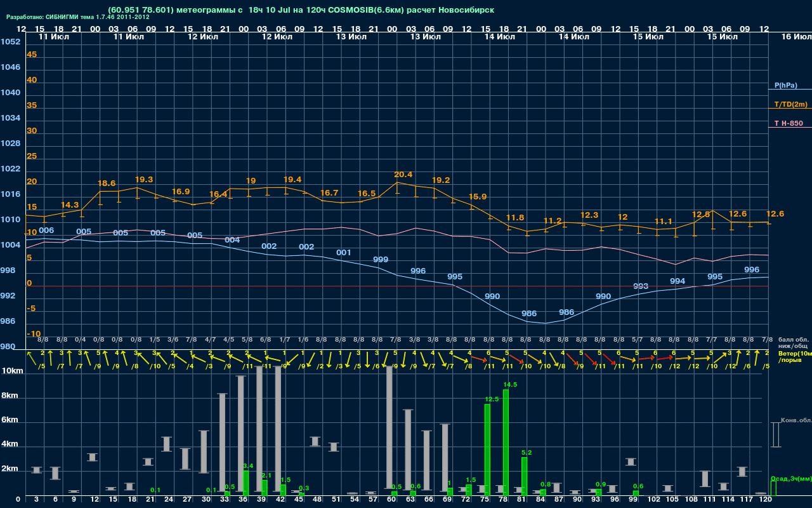Click the 004 pressure label
This screenshot has width=812, height=508.
[232, 240]
